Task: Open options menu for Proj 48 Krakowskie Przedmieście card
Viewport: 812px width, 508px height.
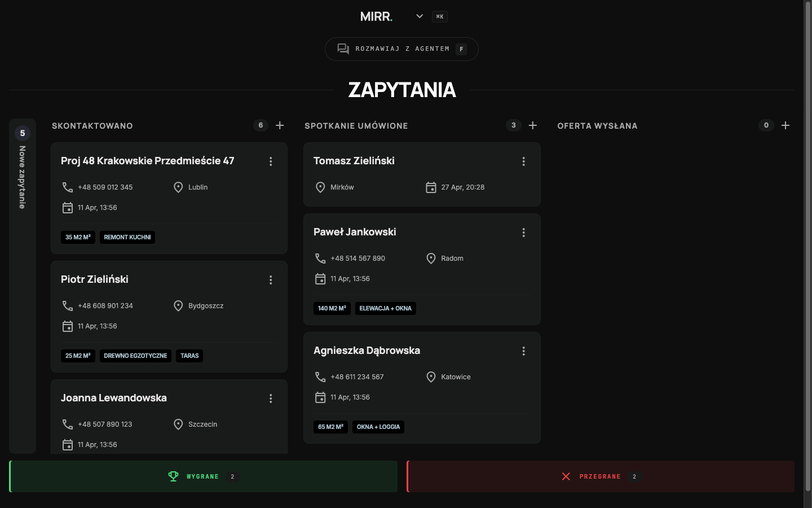Action: [271, 161]
